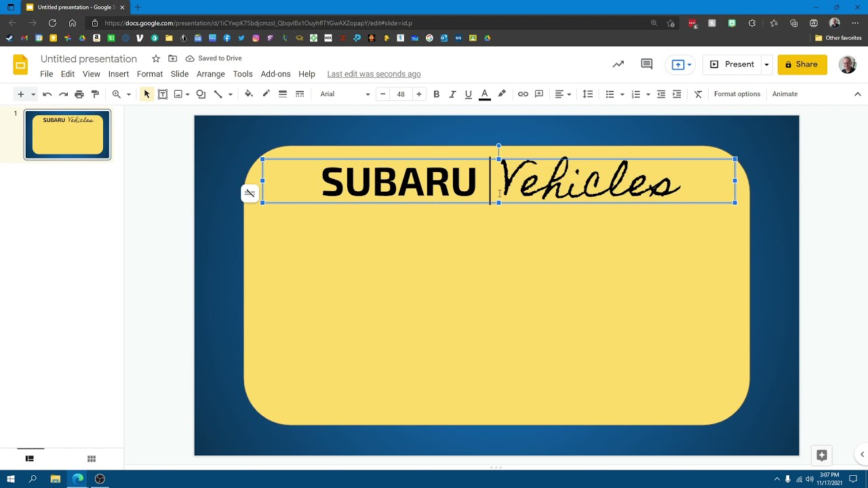Viewport: 868px width, 488px height.
Task: Insert a link into the text
Action: 523,94
